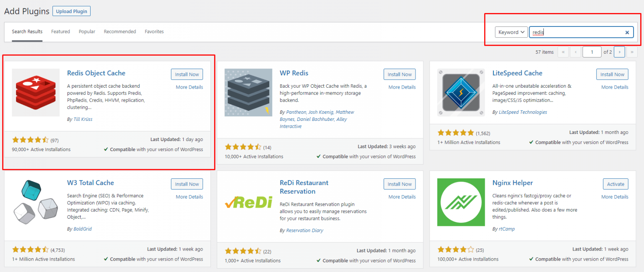Viewport: 644px width, 272px height.
Task: Click the Redis Object Cache plugin icon
Action: click(35, 92)
